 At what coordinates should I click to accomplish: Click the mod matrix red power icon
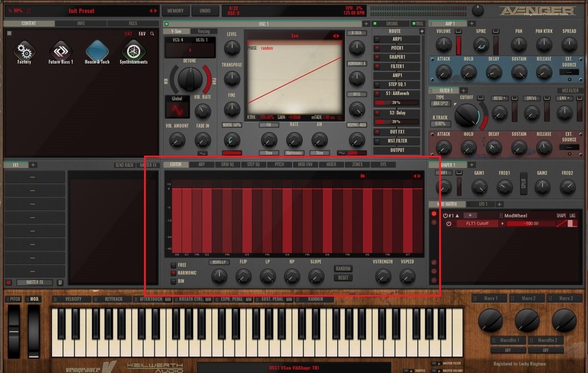tap(434, 214)
